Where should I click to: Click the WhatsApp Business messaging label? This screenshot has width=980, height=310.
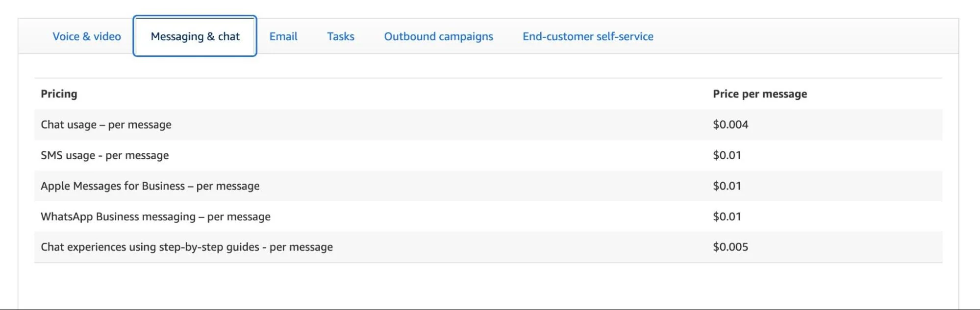(x=155, y=217)
